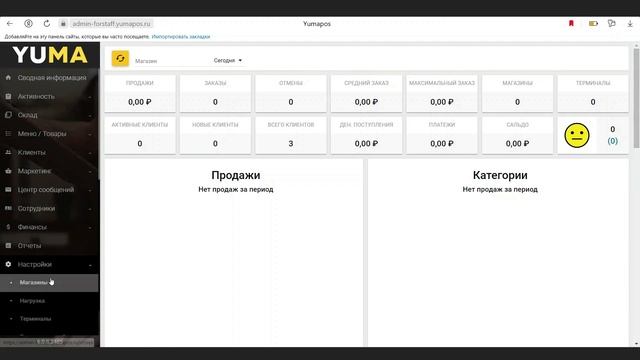Click the Магазин filter field
The width and height of the screenshot is (640, 360).
(171, 60)
